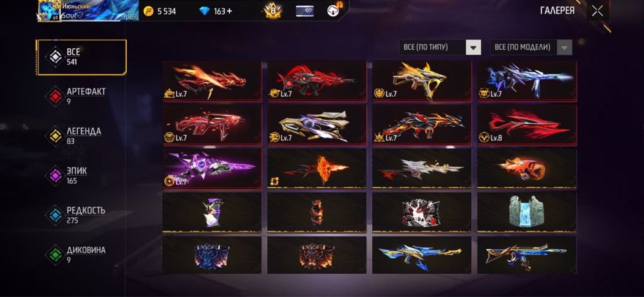
Task: Click the cloud download gift icon
Action: coord(334,10)
